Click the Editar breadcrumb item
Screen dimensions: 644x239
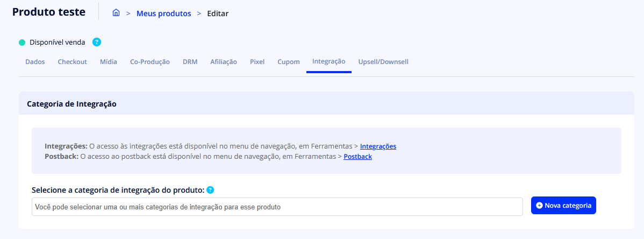click(x=218, y=13)
